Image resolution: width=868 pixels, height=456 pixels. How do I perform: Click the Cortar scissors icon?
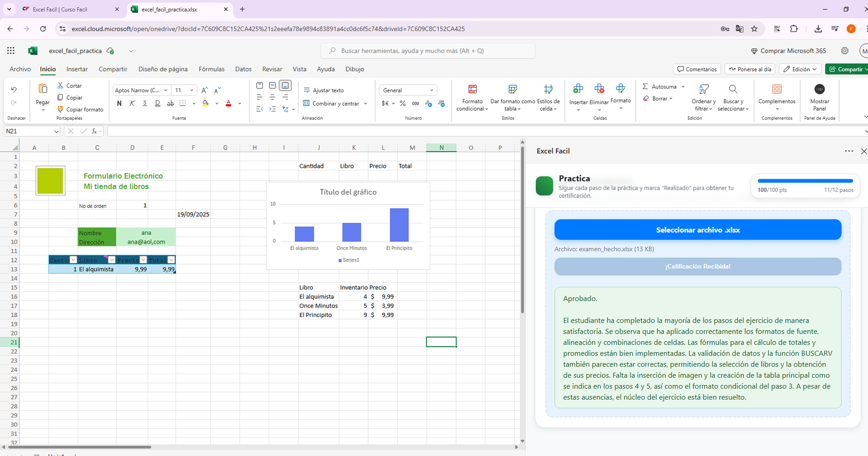tap(61, 86)
